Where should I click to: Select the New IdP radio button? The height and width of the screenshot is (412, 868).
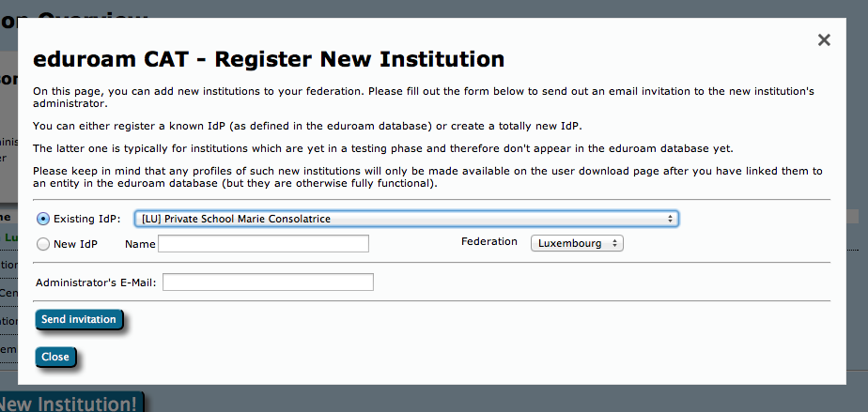click(x=43, y=244)
